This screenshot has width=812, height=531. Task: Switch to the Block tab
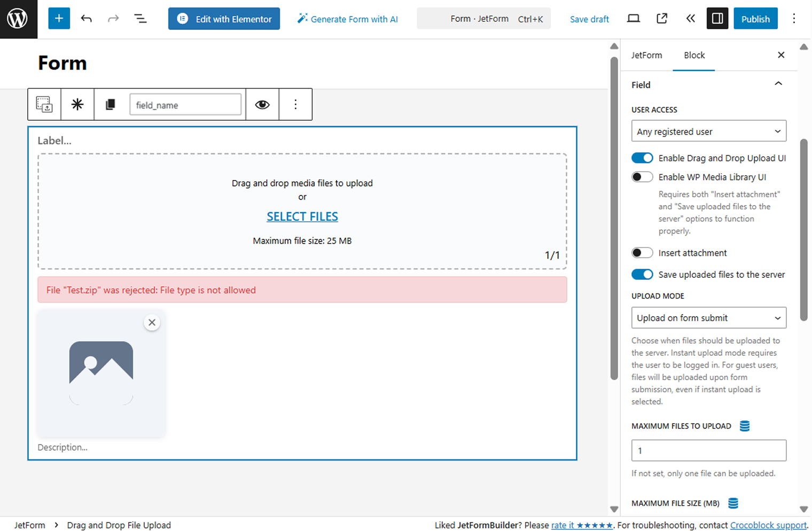(x=694, y=55)
